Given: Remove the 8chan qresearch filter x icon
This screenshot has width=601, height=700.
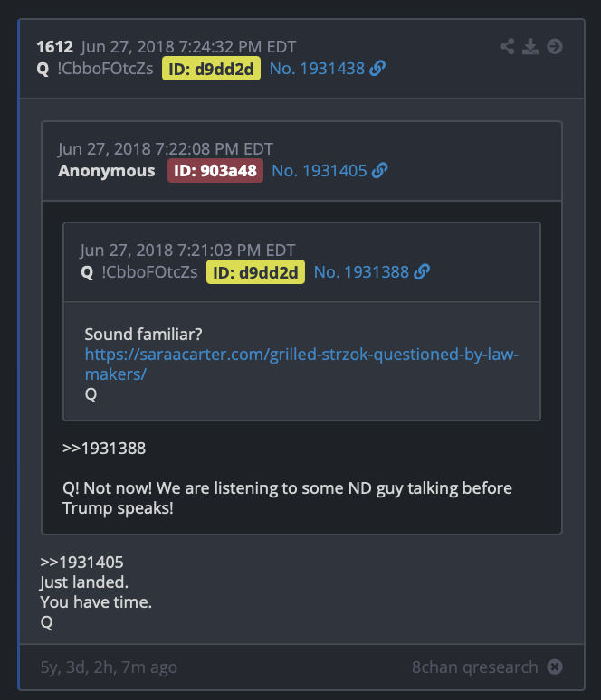Looking at the screenshot, I should (x=555, y=667).
